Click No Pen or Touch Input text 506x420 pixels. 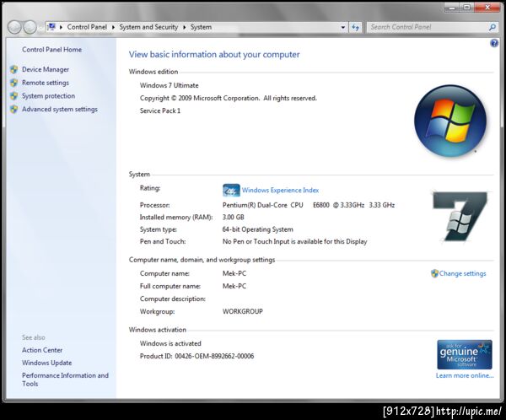click(294, 241)
